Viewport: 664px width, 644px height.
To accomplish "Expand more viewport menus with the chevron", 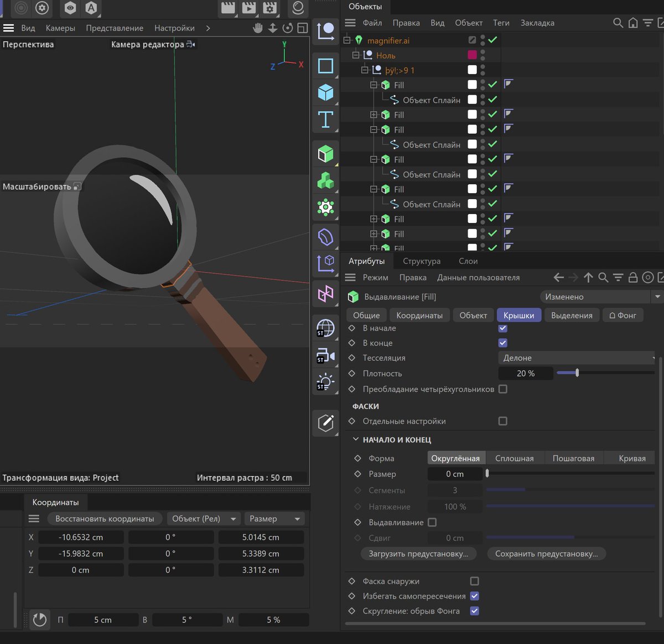I will point(208,28).
